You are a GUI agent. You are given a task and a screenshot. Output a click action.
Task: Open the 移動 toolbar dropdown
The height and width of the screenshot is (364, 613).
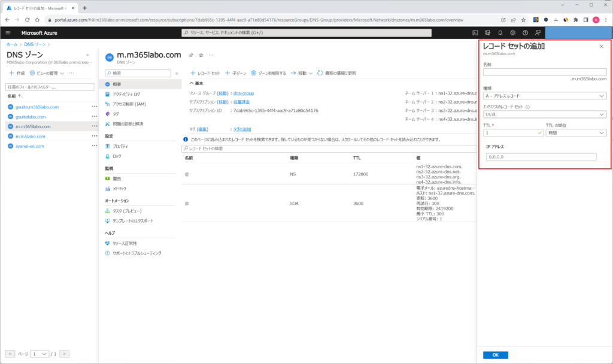point(302,73)
